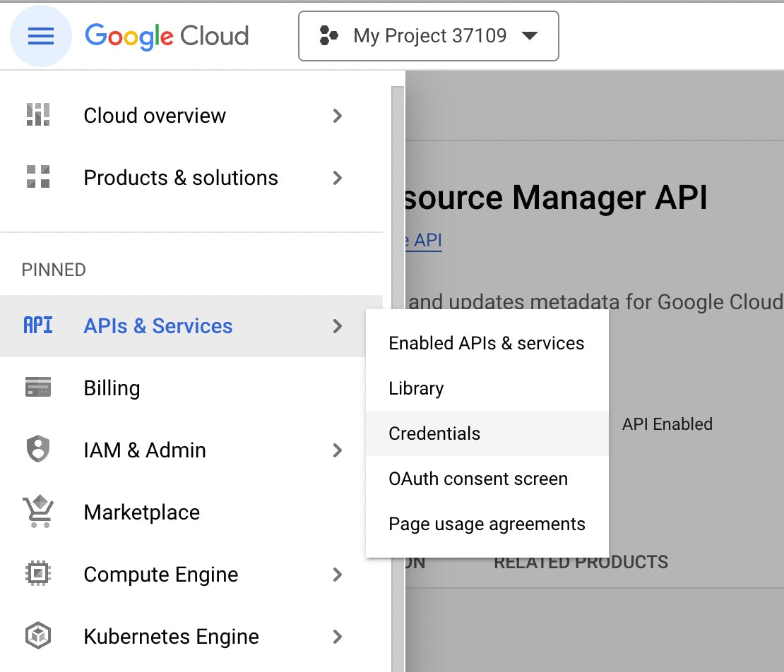
Task: Select Page usage agreements
Action: pos(487,524)
